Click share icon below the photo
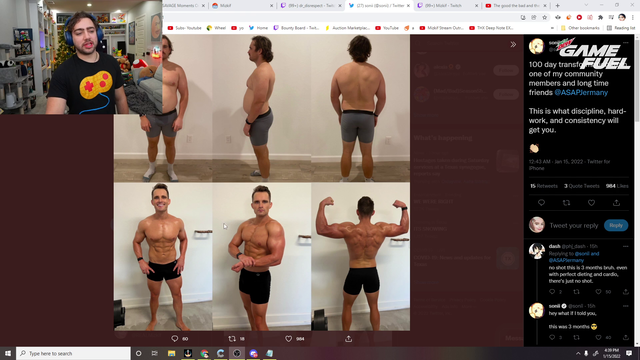The width and height of the screenshot is (640, 360). pos(349,338)
